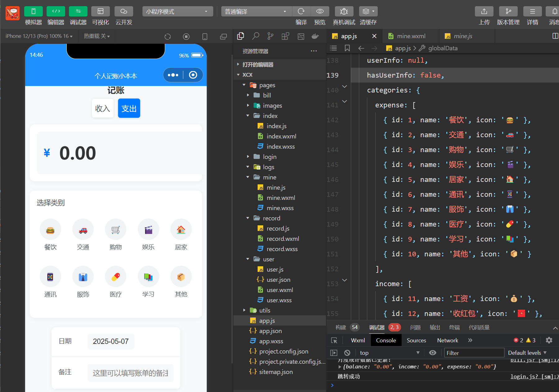
Task: Open the clear cache layers dropdown
Action: pos(368,11)
